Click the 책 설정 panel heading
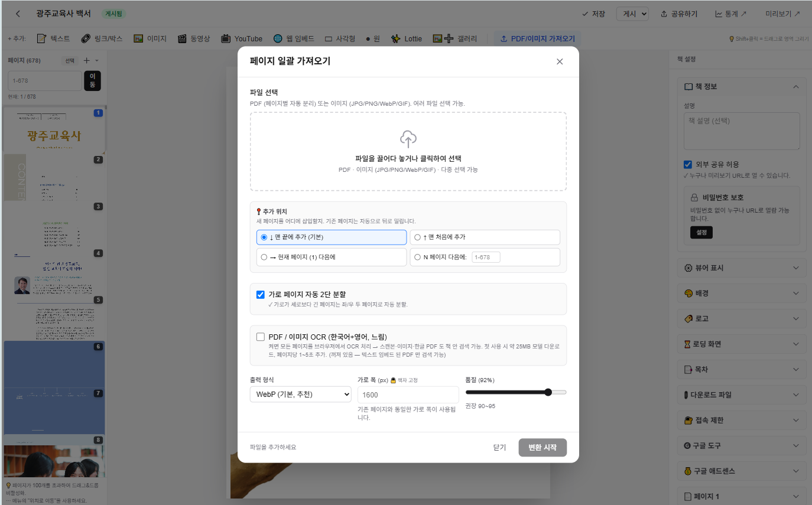The height and width of the screenshot is (505, 812). point(686,59)
